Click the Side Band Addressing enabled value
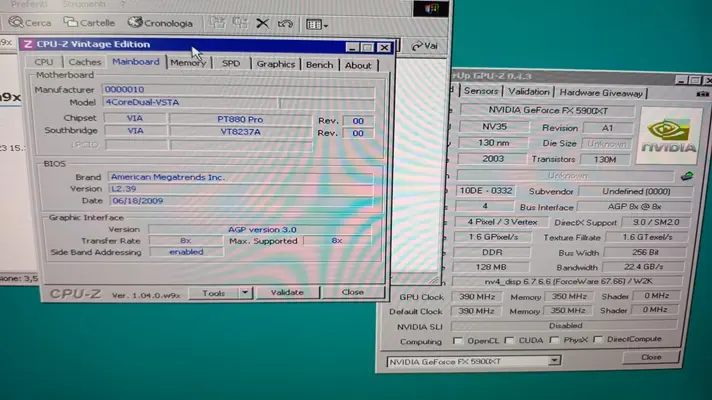 coord(186,252)
